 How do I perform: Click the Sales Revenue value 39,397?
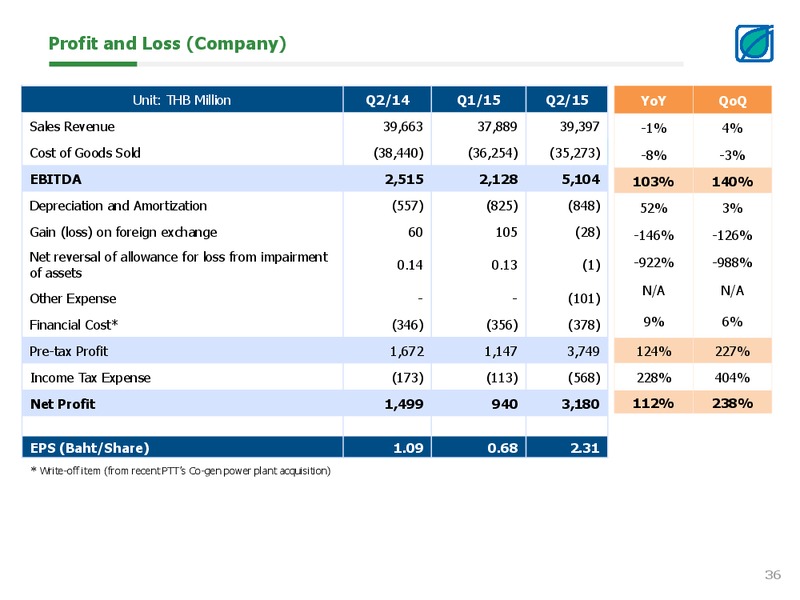click(x=580, y=127)
